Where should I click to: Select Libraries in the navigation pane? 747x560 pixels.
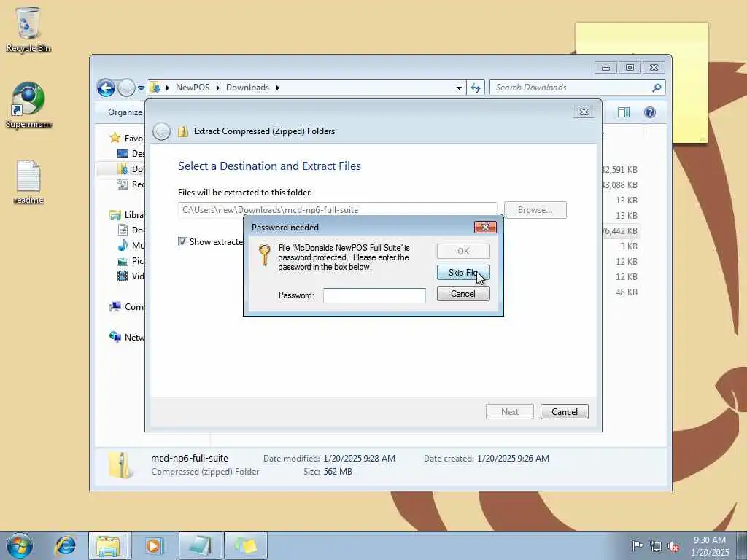click(x=127, y=215)
